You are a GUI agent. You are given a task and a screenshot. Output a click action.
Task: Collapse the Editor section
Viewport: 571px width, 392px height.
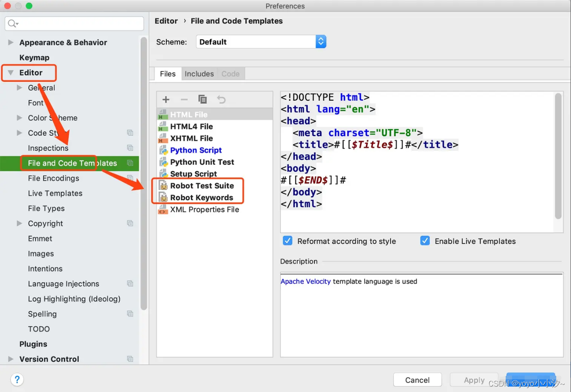coord(11,72)
